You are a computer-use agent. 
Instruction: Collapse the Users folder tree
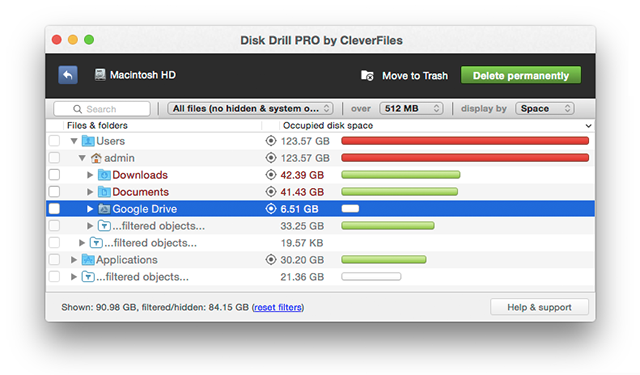[74, 141]
